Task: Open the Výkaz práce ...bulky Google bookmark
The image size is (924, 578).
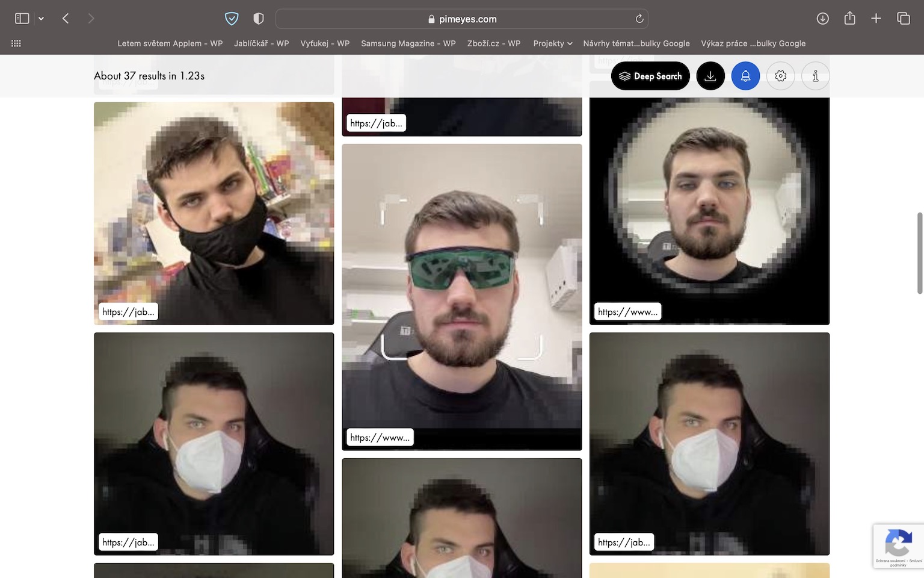Action: 753,43
